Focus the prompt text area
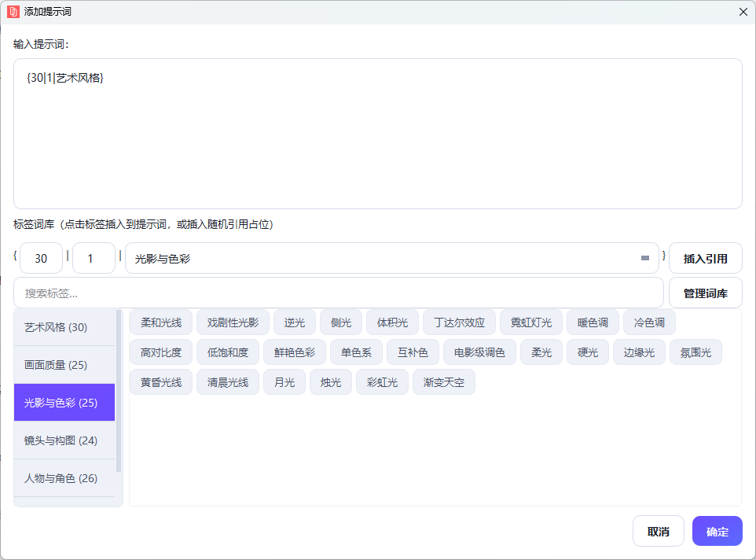756x560 pixels. [x=377, y=134]
